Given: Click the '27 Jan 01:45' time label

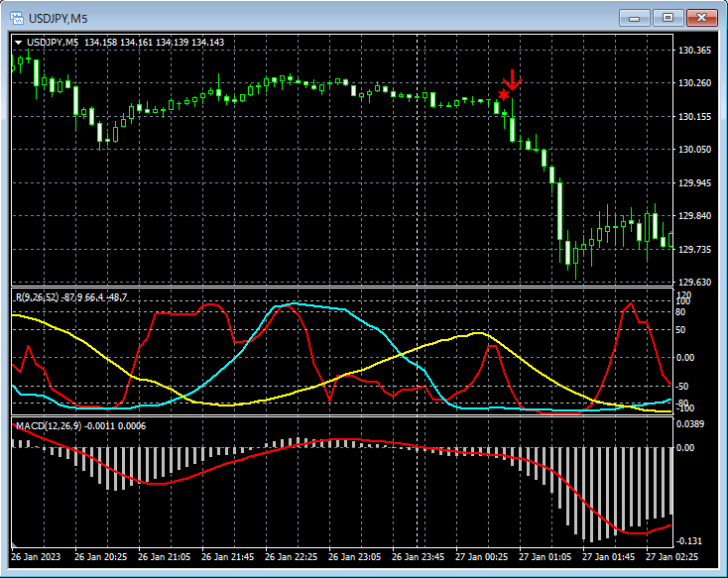Looking at the screenshot, I should pyautogui.click(x=609, y=556).
